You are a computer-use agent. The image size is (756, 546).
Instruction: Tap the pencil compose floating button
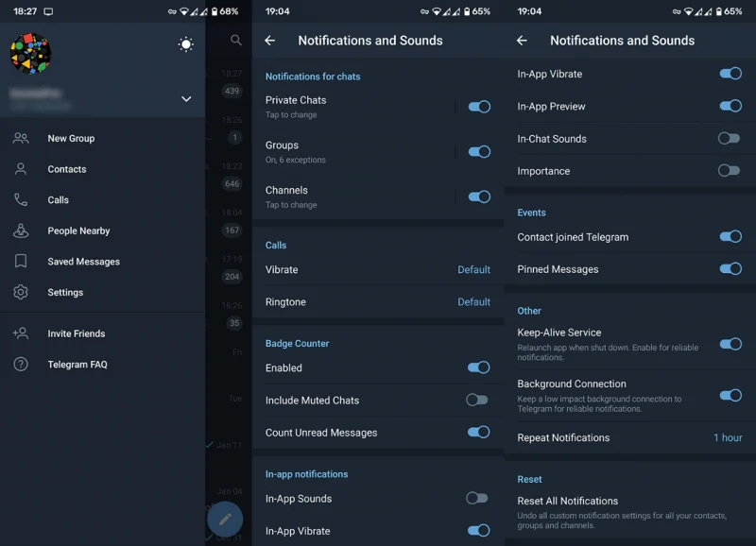(x=225, y=520)
